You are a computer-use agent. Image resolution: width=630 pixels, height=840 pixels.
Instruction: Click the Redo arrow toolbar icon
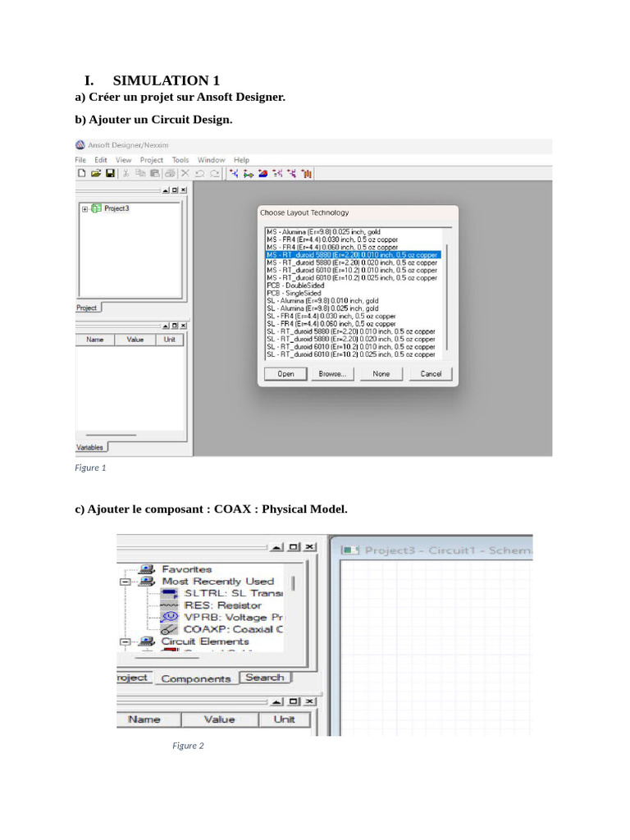(x=214, y=173)
